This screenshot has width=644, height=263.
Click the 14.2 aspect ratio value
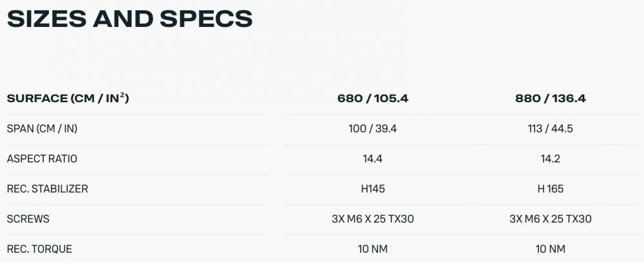pyautogui.click(x=549, y=159)
